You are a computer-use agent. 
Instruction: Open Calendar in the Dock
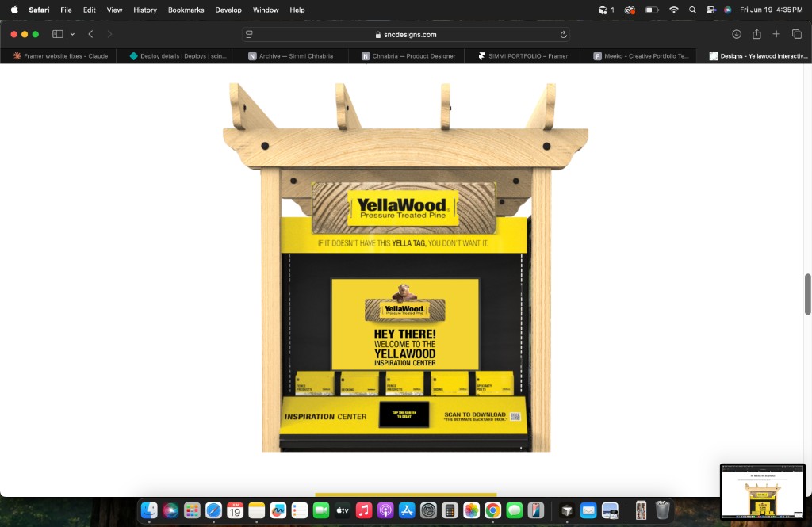[x=235, y=510]
